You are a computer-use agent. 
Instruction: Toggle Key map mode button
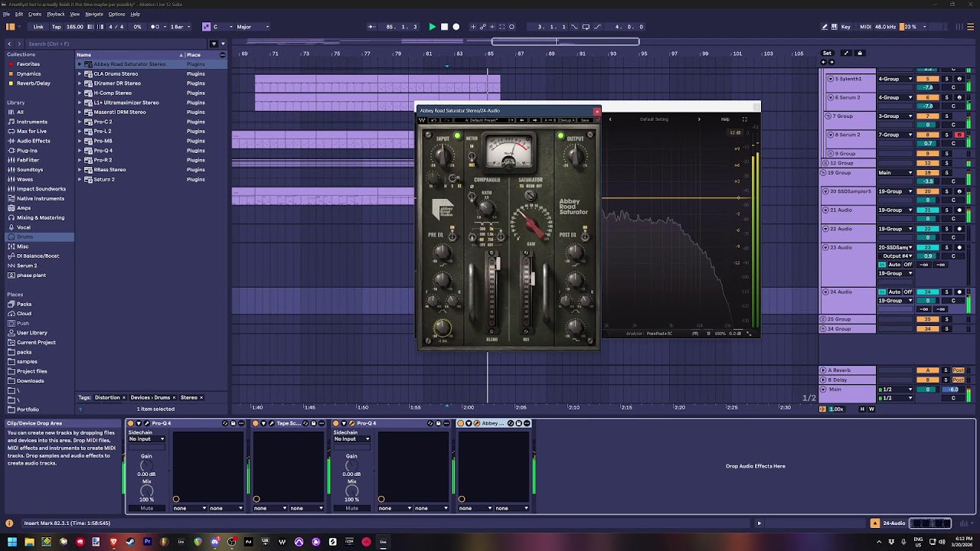(846, 27)
